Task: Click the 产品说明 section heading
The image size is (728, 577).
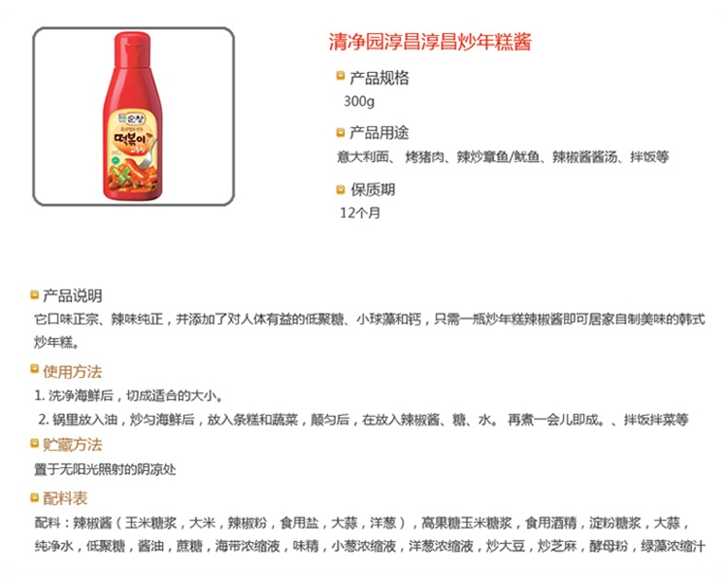Action: click(73, 295)
